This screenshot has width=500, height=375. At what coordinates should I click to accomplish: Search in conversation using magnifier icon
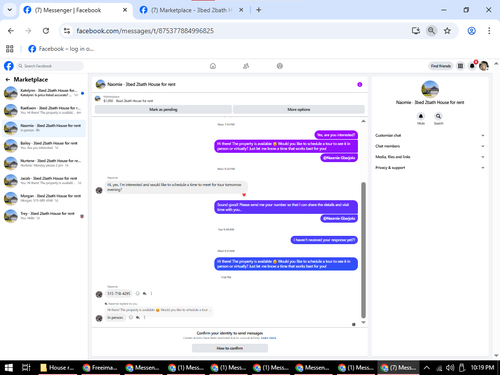[x=438, y=116]
